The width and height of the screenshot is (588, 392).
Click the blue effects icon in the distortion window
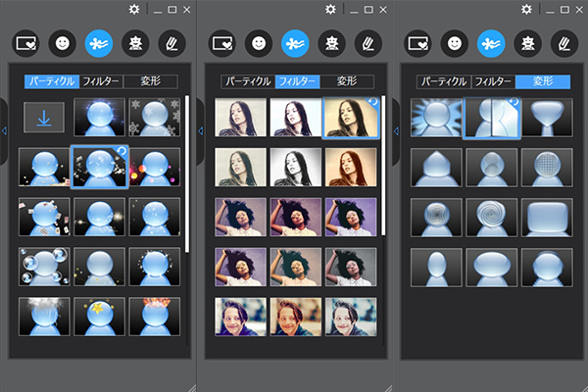tap(489, 43)
